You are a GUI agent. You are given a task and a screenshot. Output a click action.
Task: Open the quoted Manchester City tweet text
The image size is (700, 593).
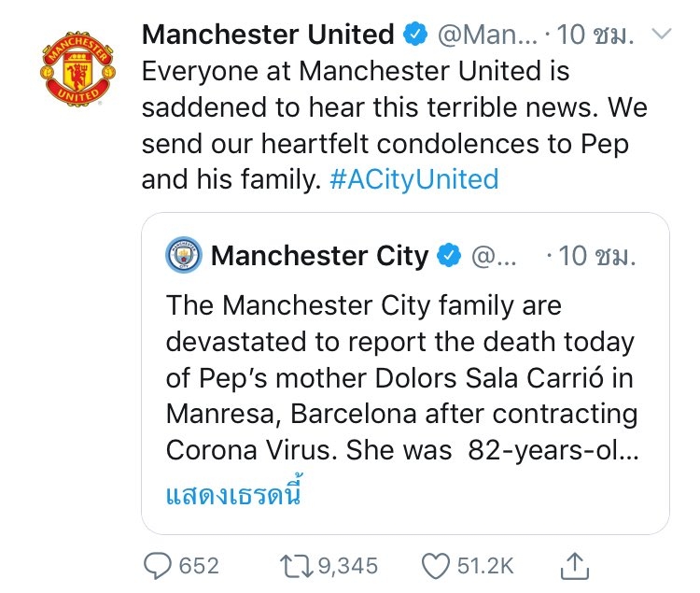click(401, 378)
